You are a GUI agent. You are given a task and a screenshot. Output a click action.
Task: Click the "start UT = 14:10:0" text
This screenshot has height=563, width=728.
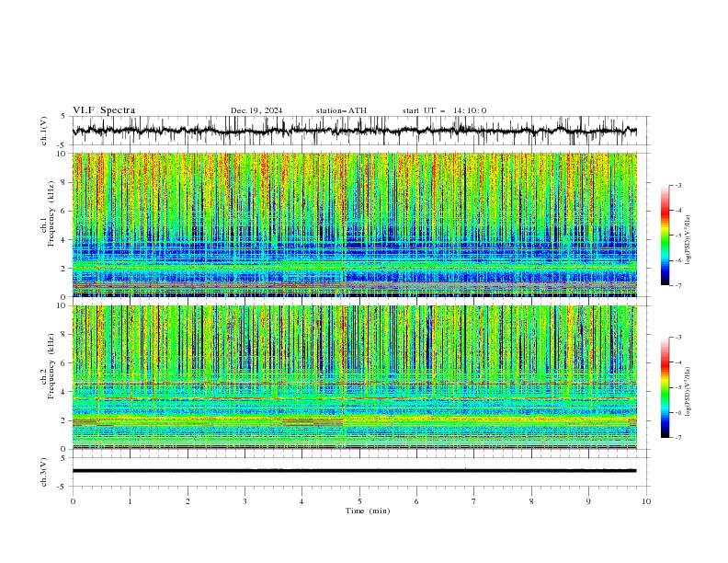[444, 110]
